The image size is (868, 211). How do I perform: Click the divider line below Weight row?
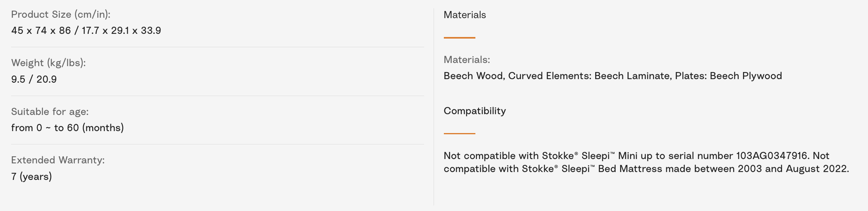coord(218,96)
